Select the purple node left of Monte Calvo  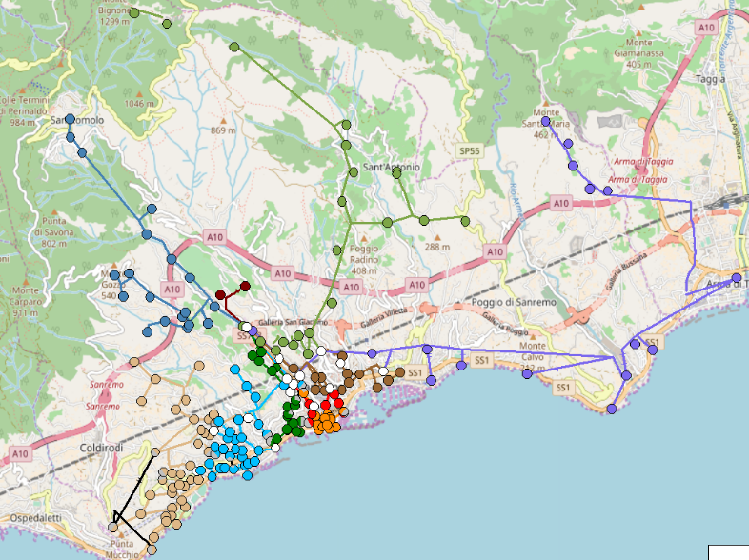pyautogui.click(x=527, y=373)
